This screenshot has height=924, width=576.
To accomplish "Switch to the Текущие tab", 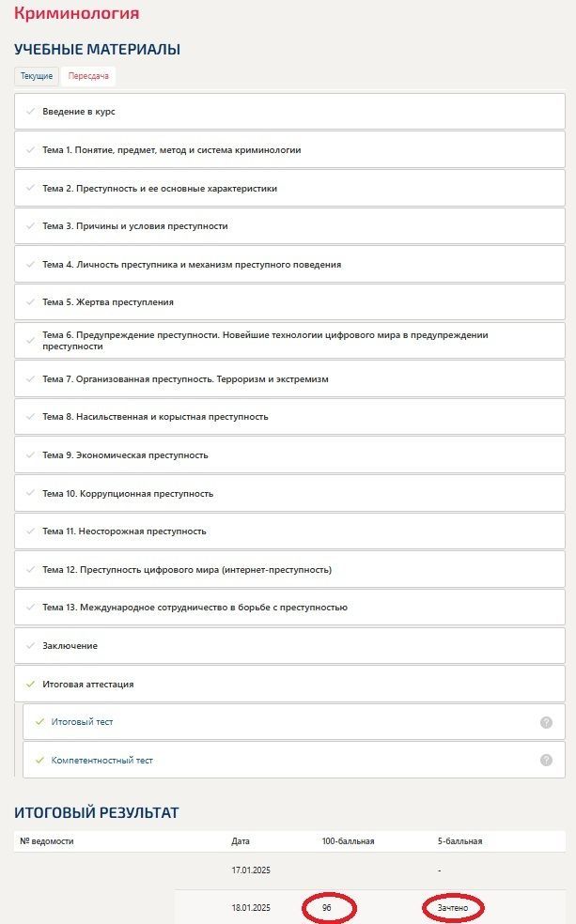I will pos(37,76).
